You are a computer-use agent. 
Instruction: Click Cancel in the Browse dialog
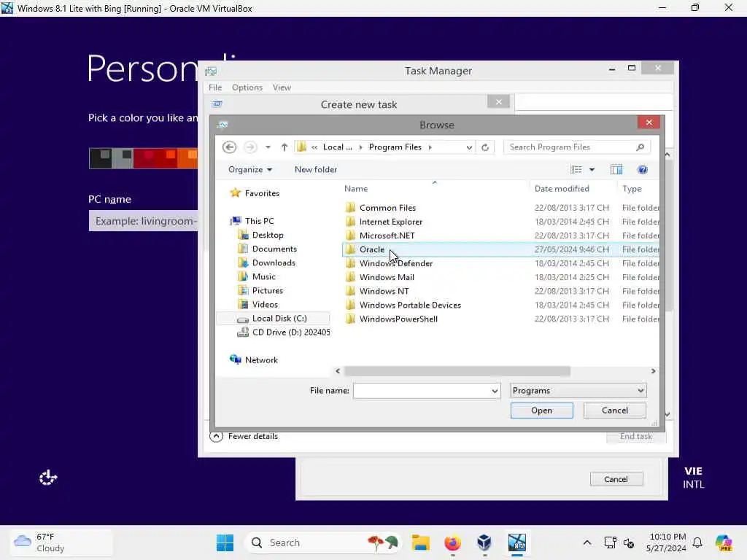(614, 411)
